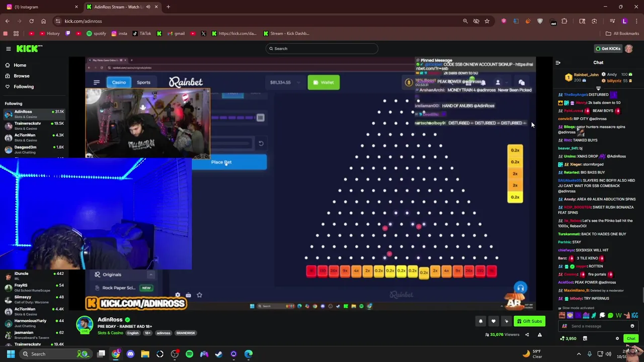
Task: Click the 3,950 points balance
Action: click(568, 338)
